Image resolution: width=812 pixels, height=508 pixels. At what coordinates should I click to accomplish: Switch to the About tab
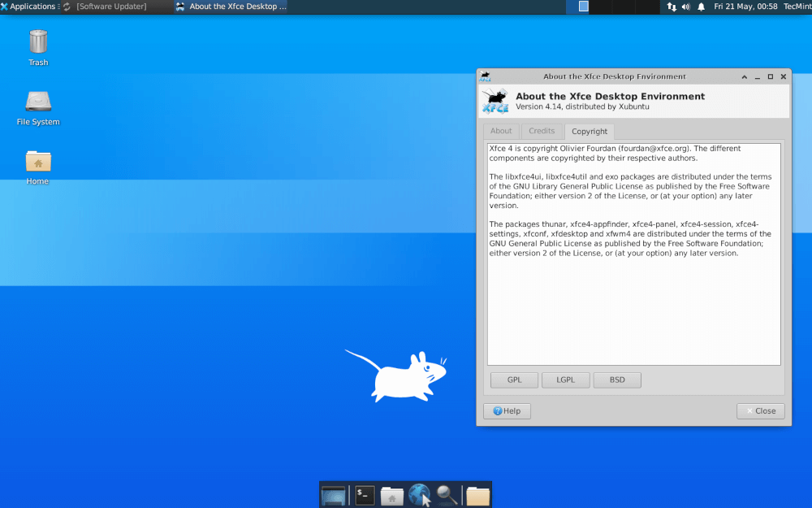coord(501,131)
